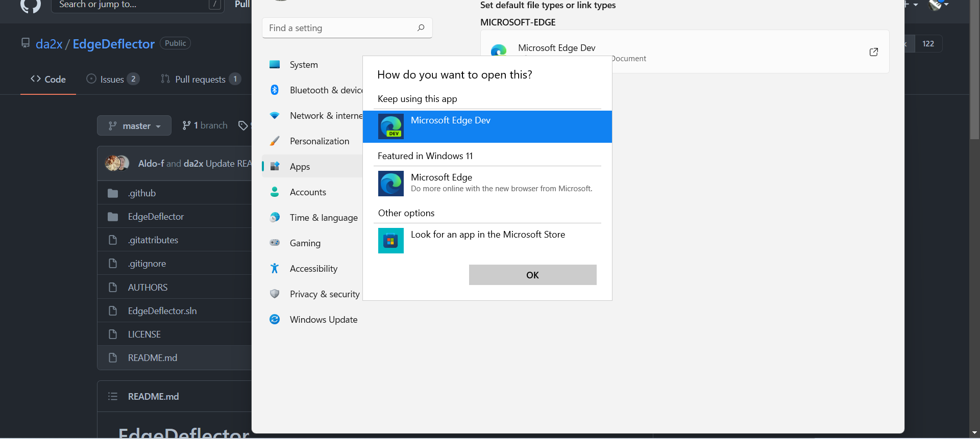Viewport: 980px width, 439px height.
Task: Click the repository icon beside da2x
Action: (26, 43)
